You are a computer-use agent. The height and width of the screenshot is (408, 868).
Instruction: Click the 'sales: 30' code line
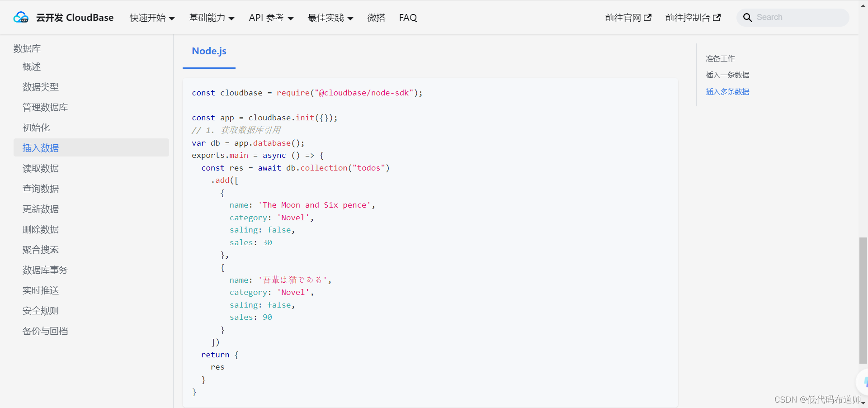coord(251,242)
